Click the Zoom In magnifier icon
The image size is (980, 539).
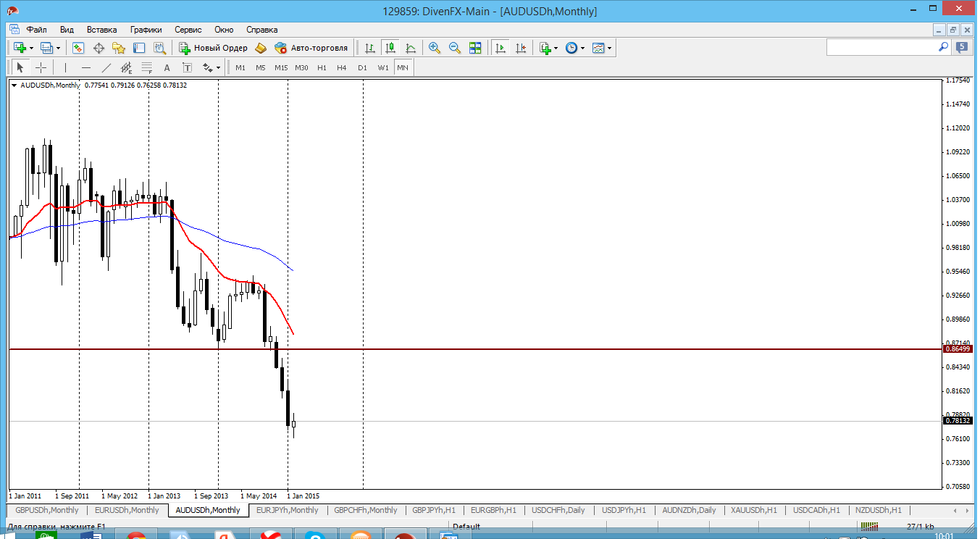[435, 48]
